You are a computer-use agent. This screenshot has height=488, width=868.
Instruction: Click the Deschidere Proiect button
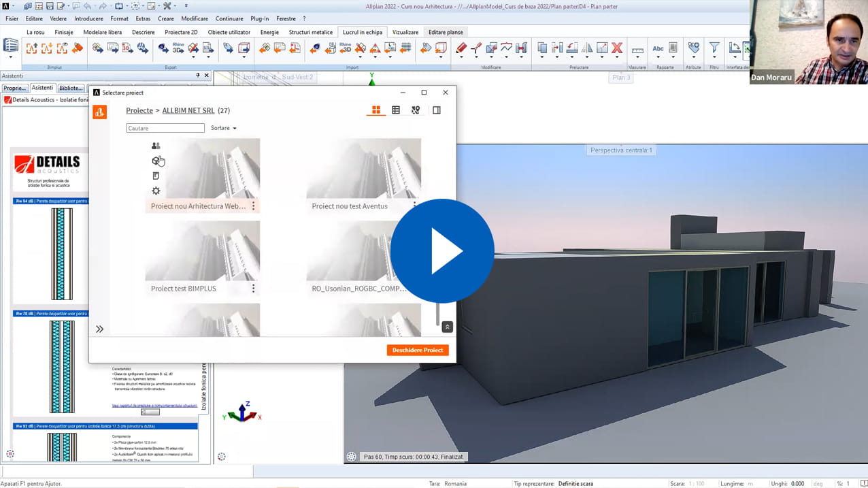418,350
